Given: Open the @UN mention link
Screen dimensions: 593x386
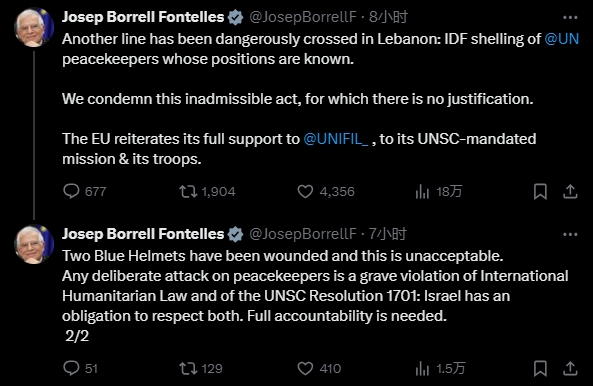Looking at the screenshot, I should coord(562,39).
